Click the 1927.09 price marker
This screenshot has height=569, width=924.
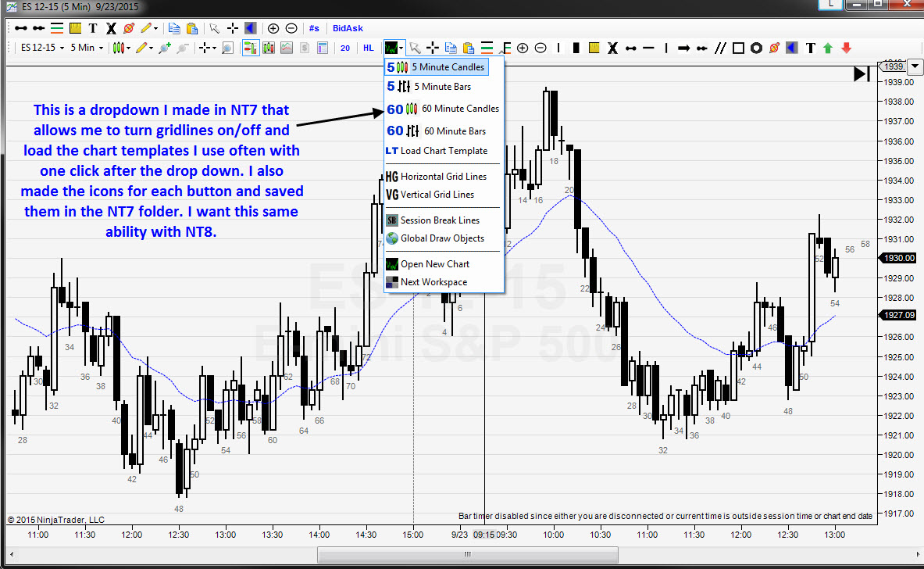[x=897, y=315]
